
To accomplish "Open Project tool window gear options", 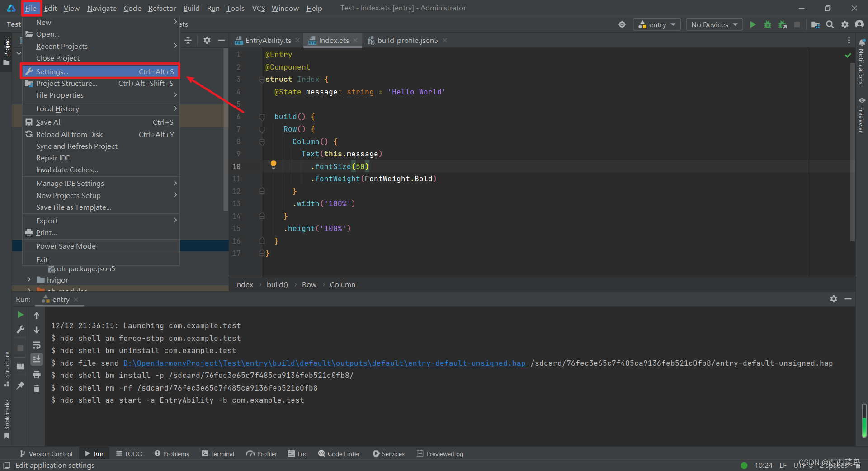I will [207, 40].
